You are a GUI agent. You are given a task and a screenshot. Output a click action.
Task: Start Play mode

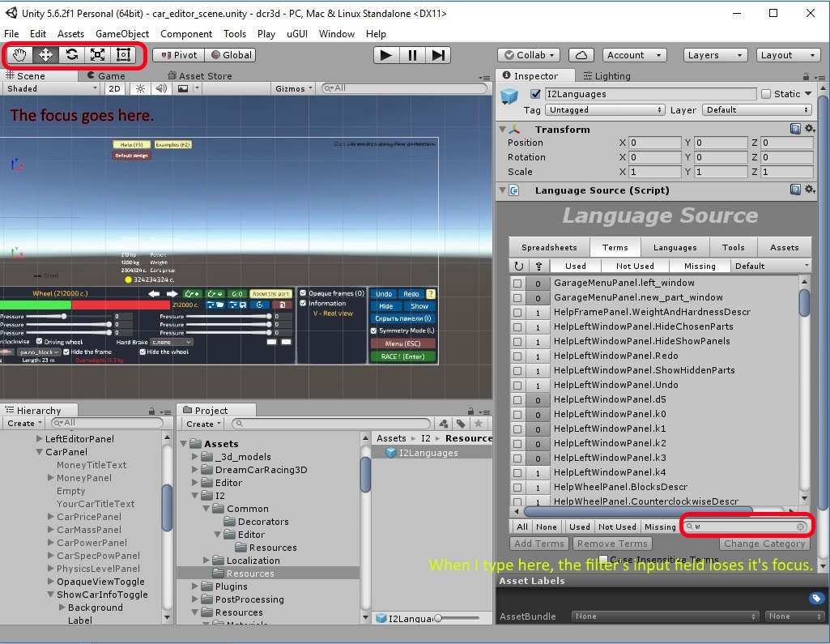coord(386,55)
